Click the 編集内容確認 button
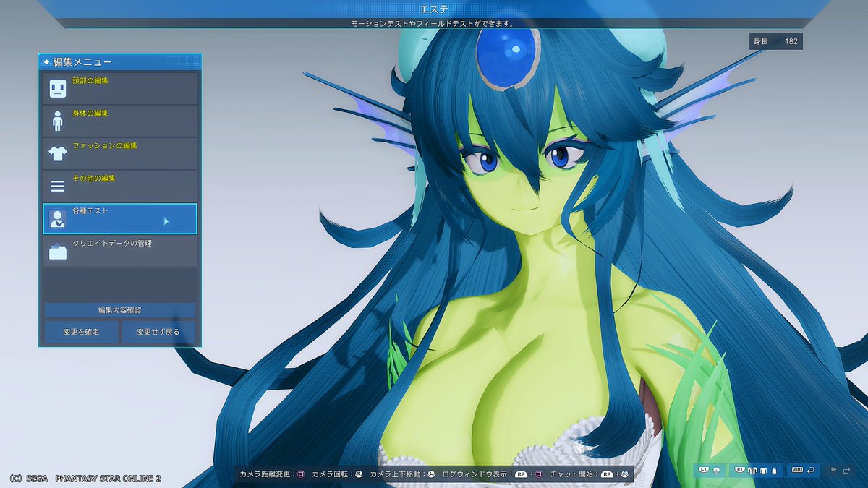Screen dimensions: 868x488 pyautogui.click(x=119, y=309)
